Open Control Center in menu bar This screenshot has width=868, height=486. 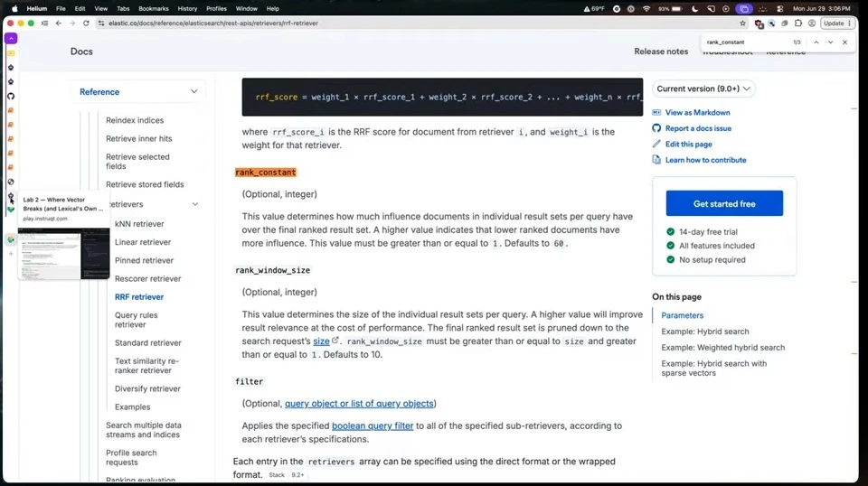[x=779, y=9]
